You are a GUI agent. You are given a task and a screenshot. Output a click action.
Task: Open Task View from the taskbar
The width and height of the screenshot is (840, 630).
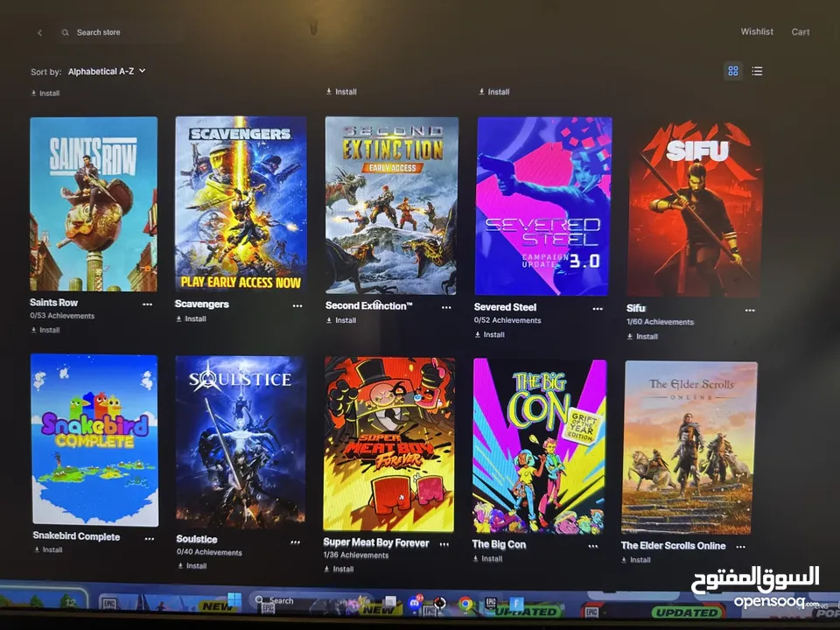[389, 602]
